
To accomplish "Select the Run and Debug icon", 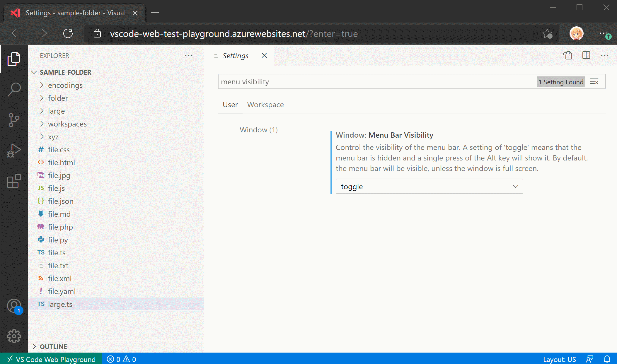I will pos(14,151).
